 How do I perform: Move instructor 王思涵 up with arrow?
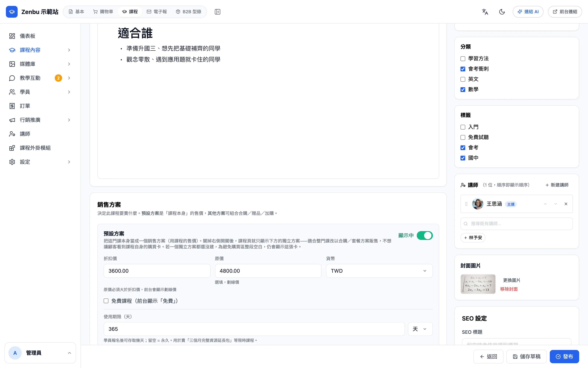(545, 204)
